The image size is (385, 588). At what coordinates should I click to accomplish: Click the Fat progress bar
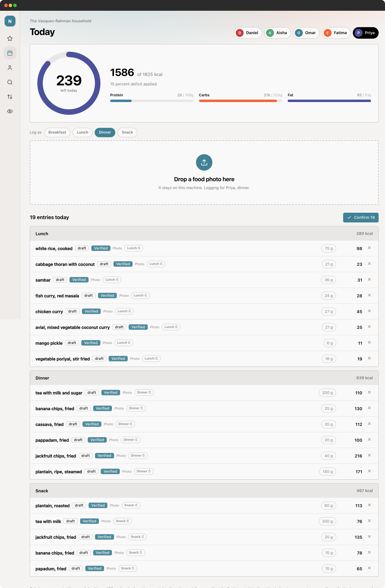329,101
